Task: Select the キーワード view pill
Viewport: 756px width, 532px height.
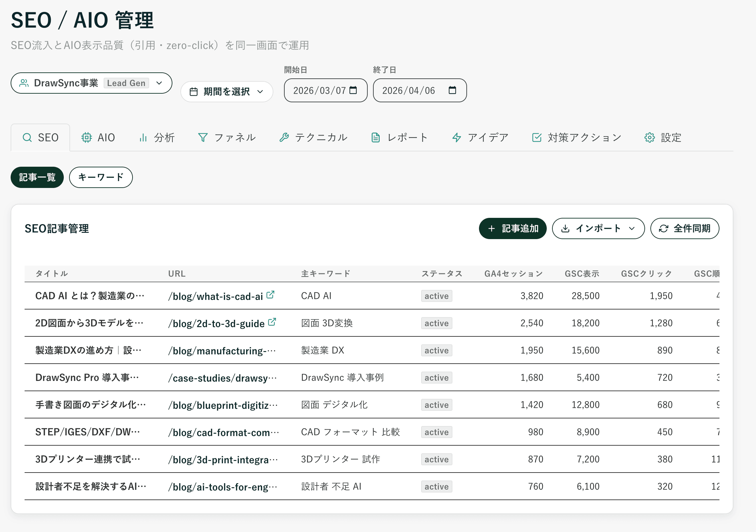Action: click(101, 177)
